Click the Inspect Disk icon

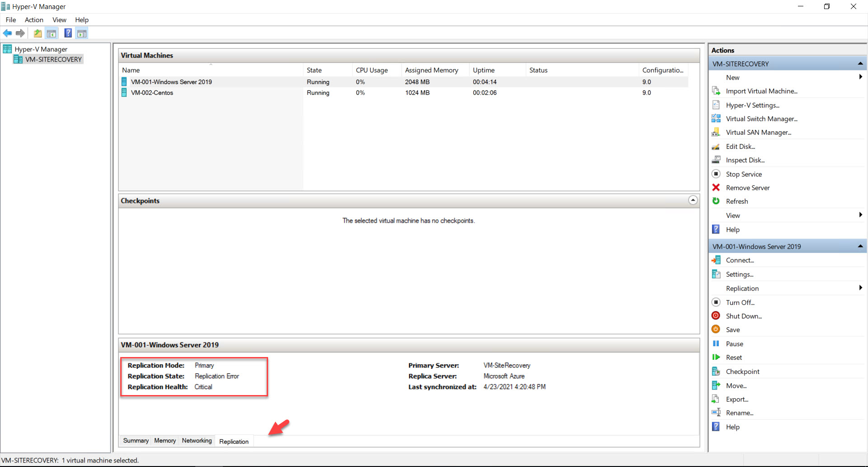point(716,160)
